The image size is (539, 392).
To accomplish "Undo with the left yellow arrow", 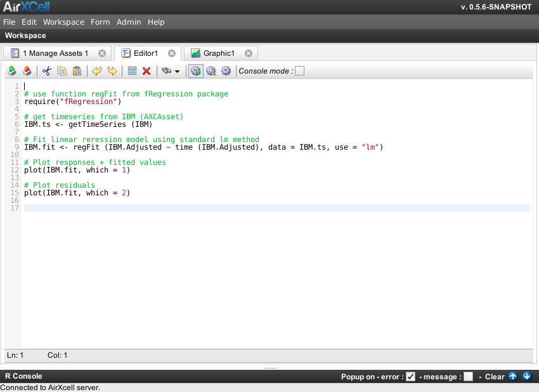I will pos(97,71).
